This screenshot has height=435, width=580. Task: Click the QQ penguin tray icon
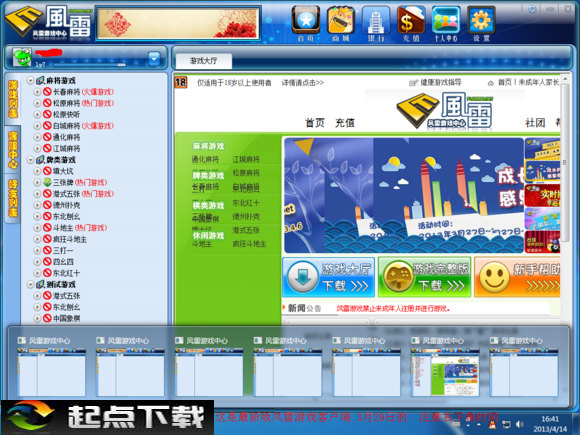point(492,424)
